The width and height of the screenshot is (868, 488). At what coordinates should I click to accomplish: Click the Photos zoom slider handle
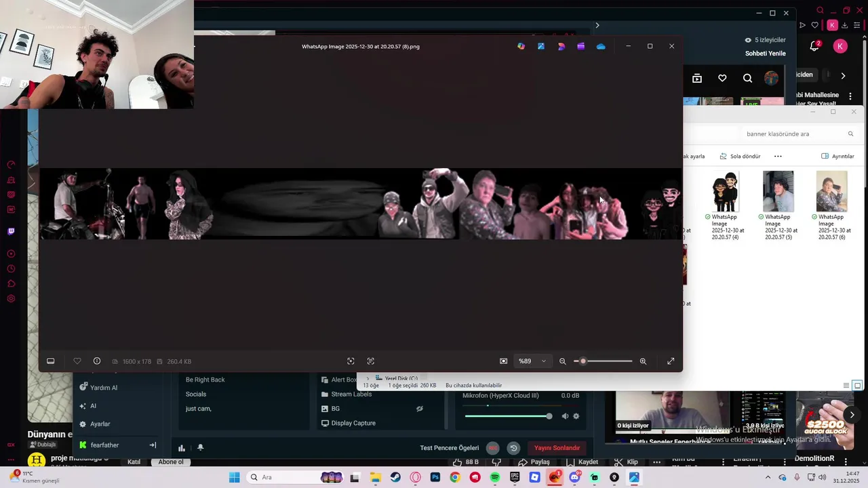click(x=583, y=361)
